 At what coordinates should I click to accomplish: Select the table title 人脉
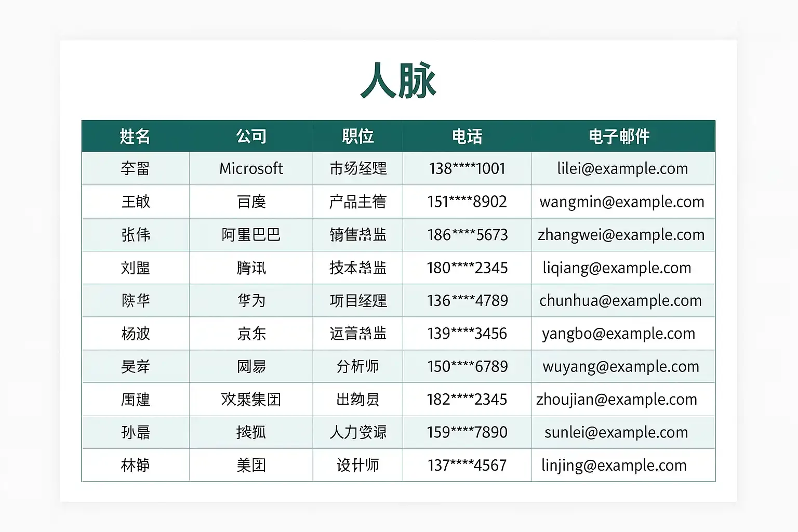[x=398, y=78]
